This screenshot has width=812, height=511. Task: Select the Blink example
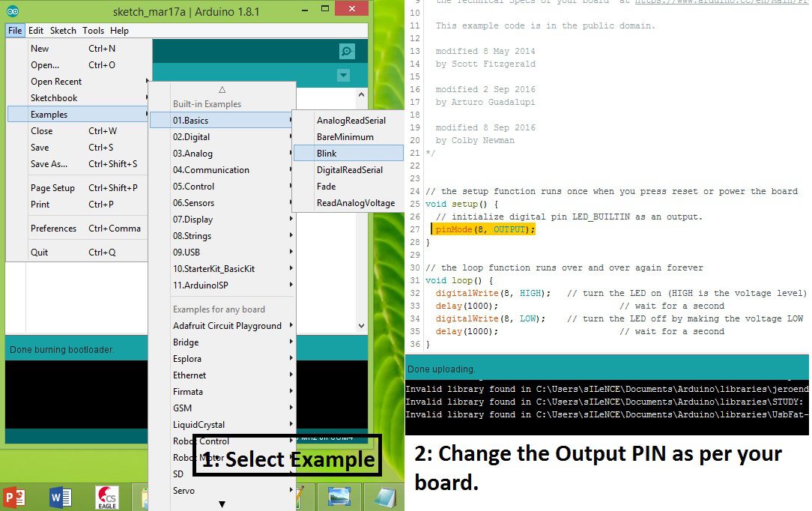pos(348,154)
